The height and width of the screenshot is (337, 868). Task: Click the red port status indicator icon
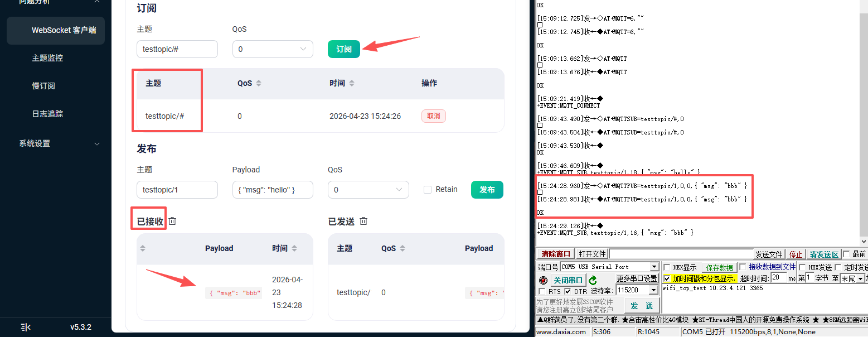[x=544, y=280]
